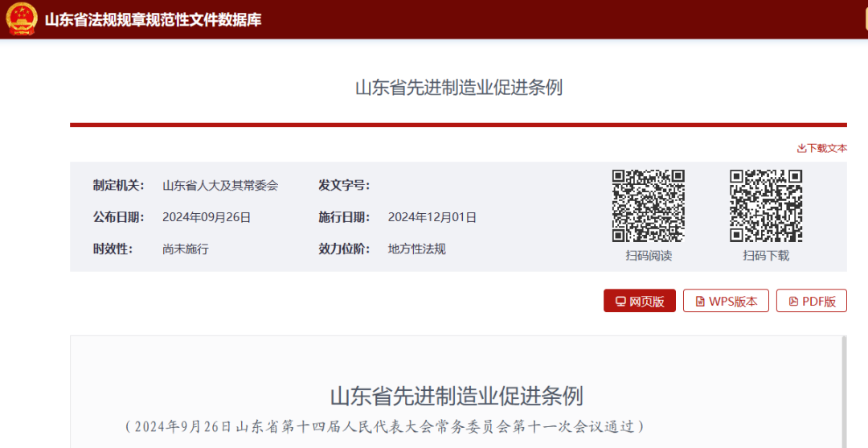Viewport: 868px width, 448px height.
Task: Click the 扫码阅读 QR code image
Action: coord(649,206)
